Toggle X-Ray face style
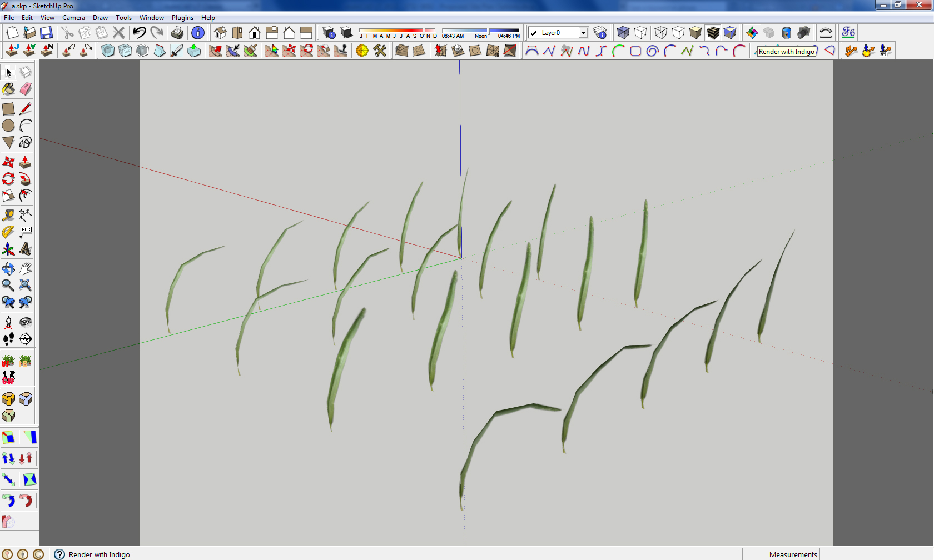Screen dimensions: 934x560 point(623,33)
